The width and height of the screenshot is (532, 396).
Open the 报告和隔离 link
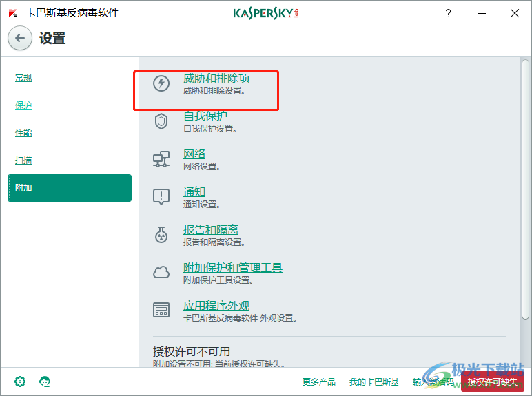(x=211, y=229)
